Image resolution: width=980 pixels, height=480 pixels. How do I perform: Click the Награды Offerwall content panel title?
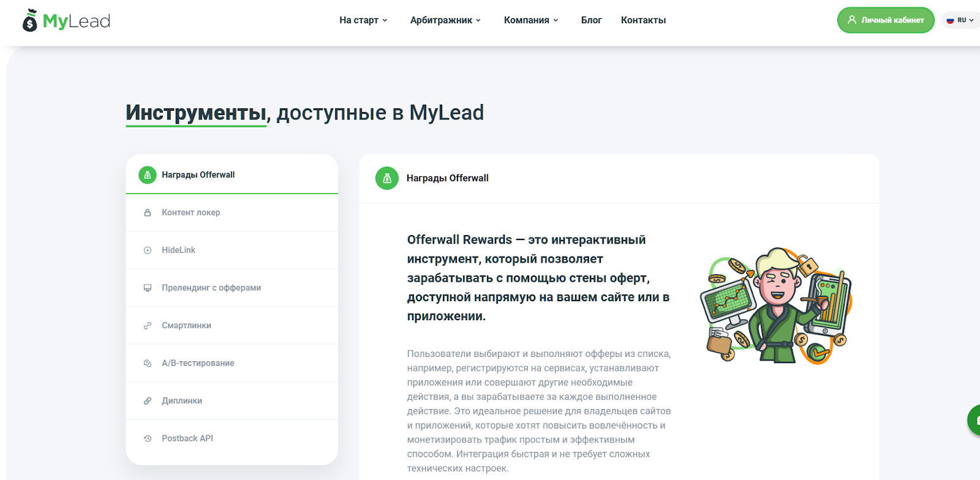(x=448, y=178)
